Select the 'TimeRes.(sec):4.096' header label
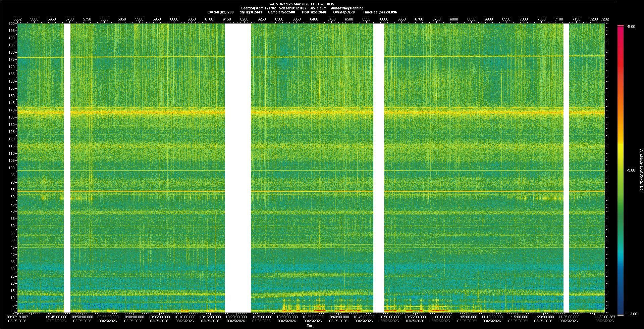Image resolution: width=644 pixels, height=329 pixels. click(x=380, y=12)
